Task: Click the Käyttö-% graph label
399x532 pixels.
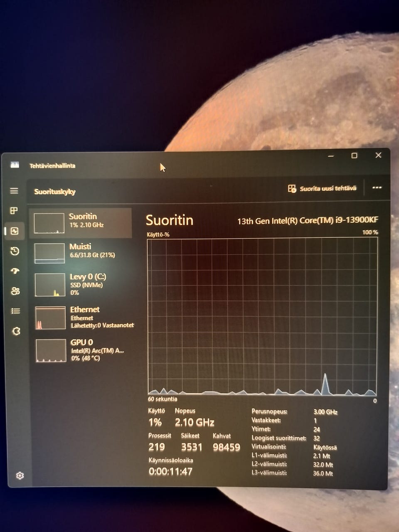Action: [158, 234]
